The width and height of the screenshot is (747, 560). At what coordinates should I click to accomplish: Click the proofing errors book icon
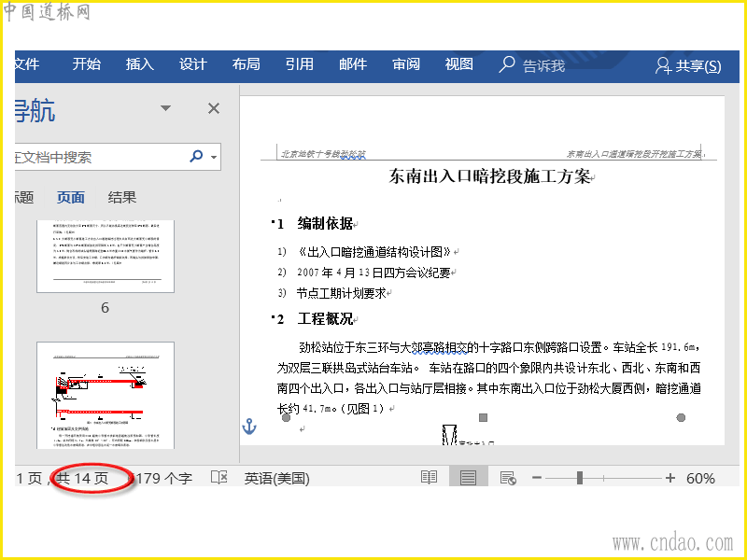[219, 477]
